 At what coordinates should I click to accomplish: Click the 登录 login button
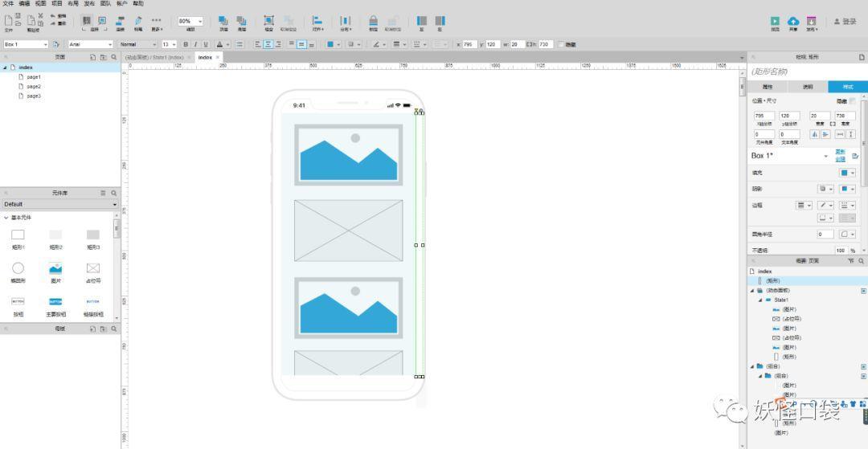click(x=845, y=22)
